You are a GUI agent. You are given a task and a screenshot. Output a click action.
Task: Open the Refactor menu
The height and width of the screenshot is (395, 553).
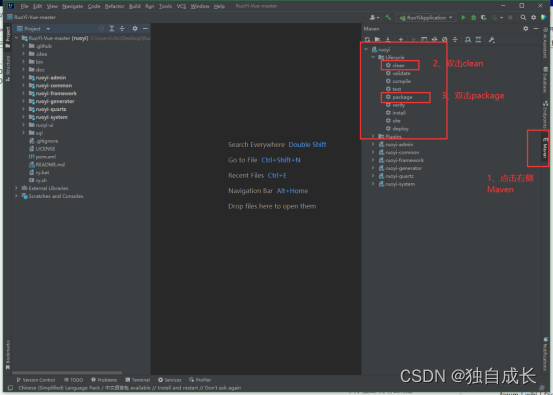[114, 6]
